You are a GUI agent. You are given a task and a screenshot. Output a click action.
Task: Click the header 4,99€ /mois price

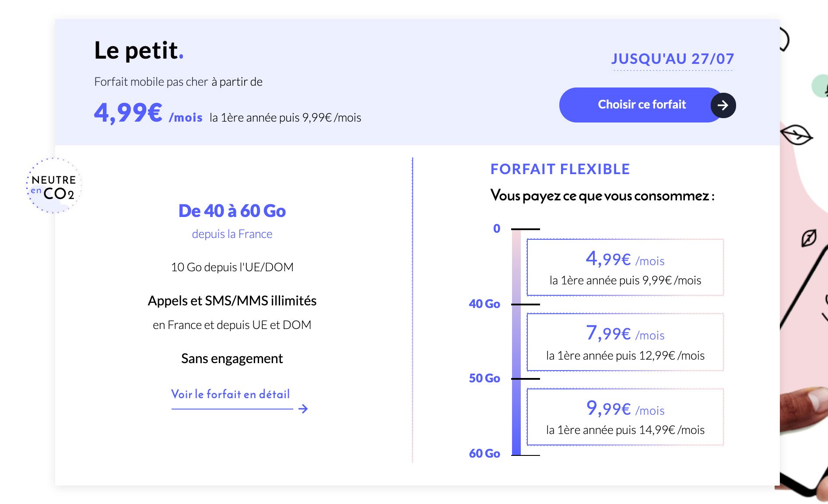(x=148, y=113)
